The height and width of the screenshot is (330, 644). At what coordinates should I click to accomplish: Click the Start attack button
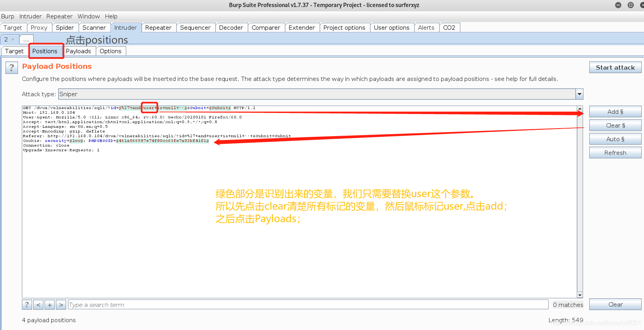(615, 67)
